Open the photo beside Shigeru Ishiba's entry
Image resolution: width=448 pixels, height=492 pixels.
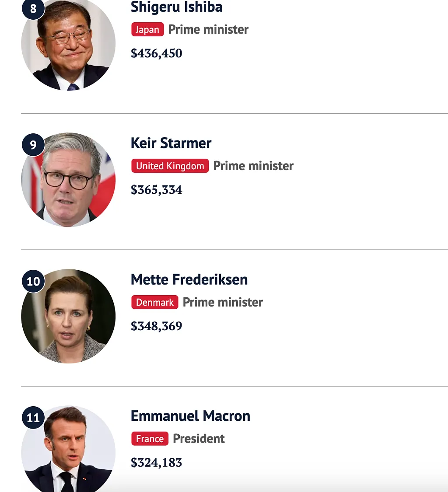coord(68,44)
